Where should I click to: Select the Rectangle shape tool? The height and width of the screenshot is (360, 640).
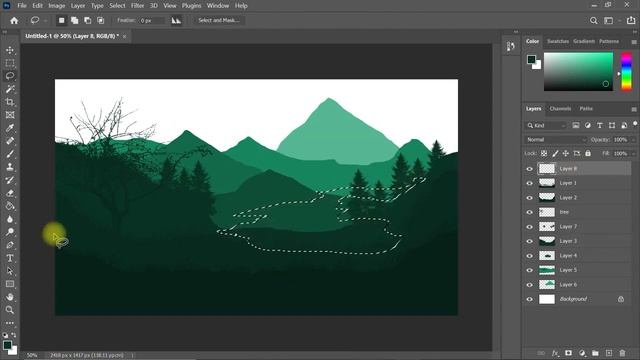pyautogui.click(x=10, y=284)
